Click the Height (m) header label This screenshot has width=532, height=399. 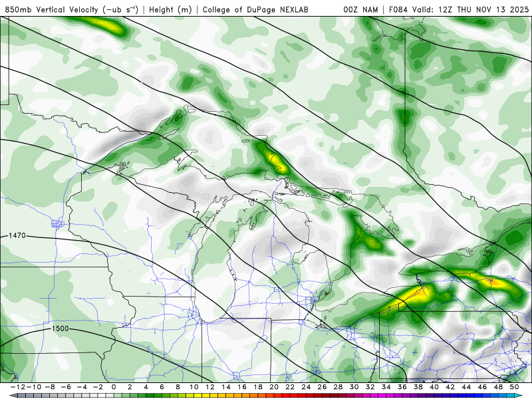pos(170,9)
